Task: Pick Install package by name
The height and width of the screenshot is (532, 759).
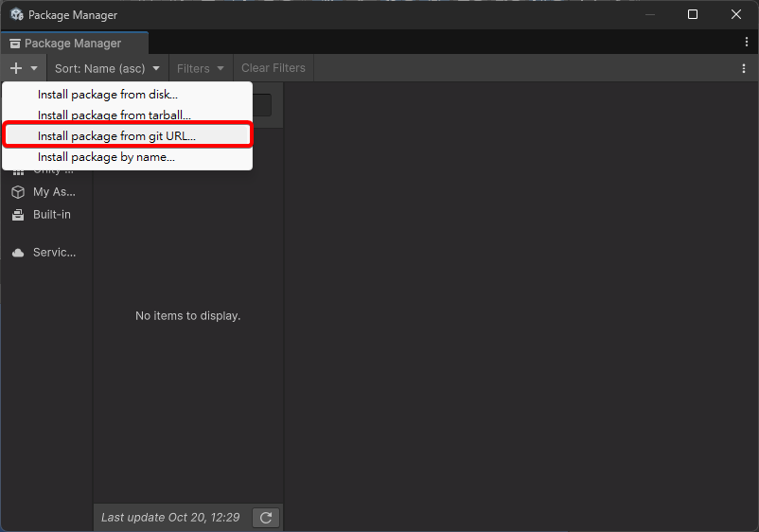Action: (106, 157)
